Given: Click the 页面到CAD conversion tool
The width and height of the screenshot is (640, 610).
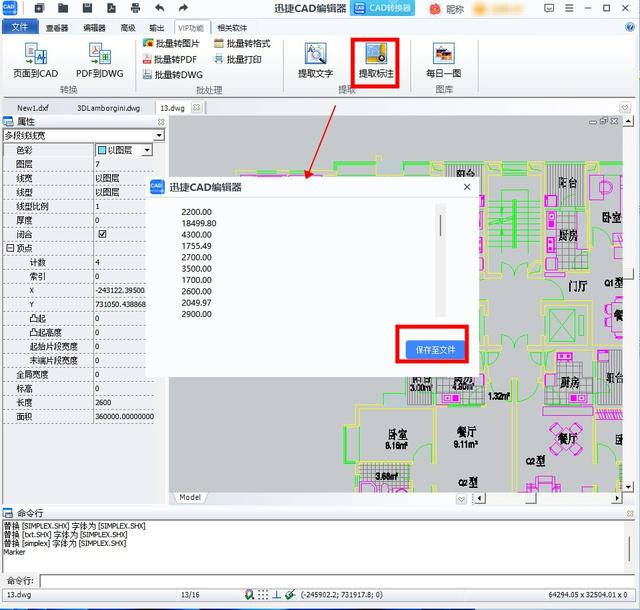Looking at the screenshot, I should tap(36, 60).
